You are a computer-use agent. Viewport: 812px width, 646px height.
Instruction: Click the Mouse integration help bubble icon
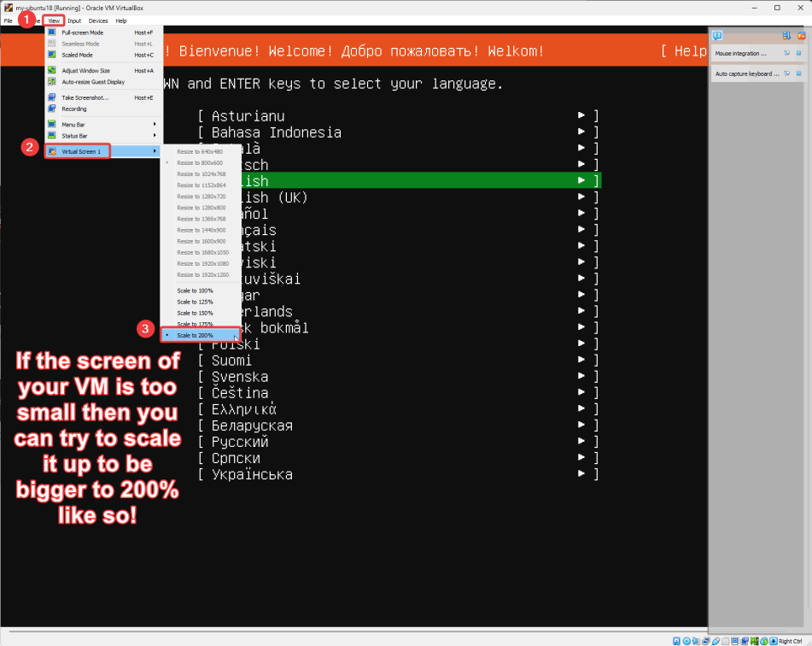[x=786, y=53]
